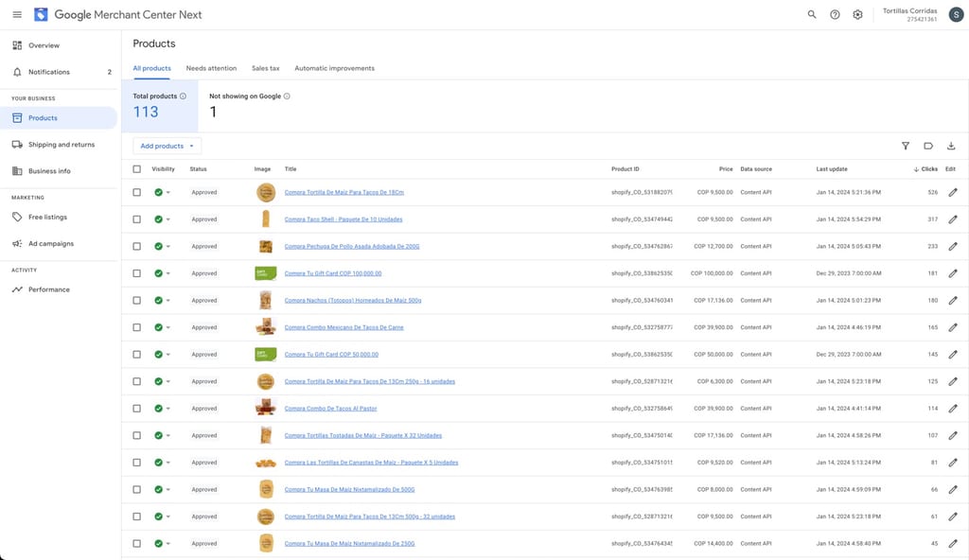Open the Sales tax tab

click(266, 68)
